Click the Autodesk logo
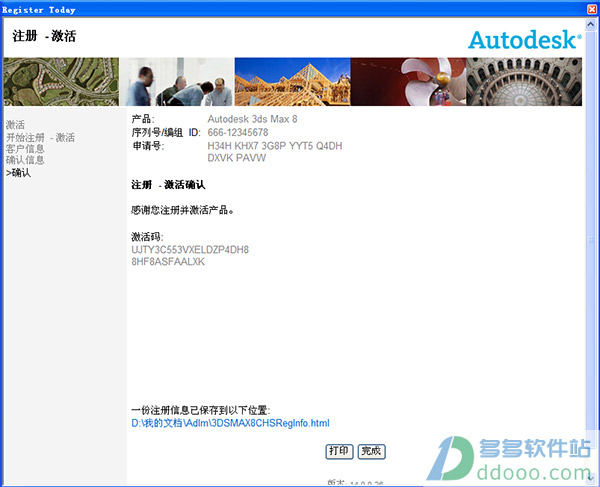600x487 pixels. [525, 40]
